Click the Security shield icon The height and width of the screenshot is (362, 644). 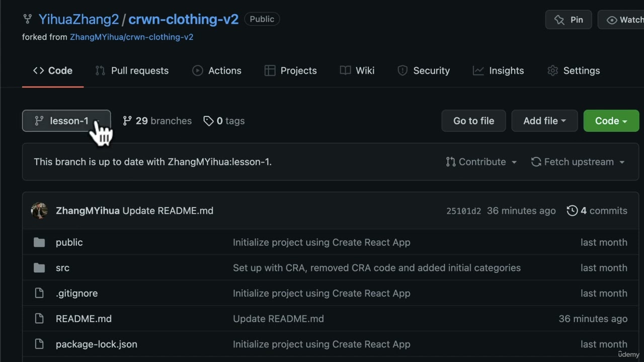(403, 71)
